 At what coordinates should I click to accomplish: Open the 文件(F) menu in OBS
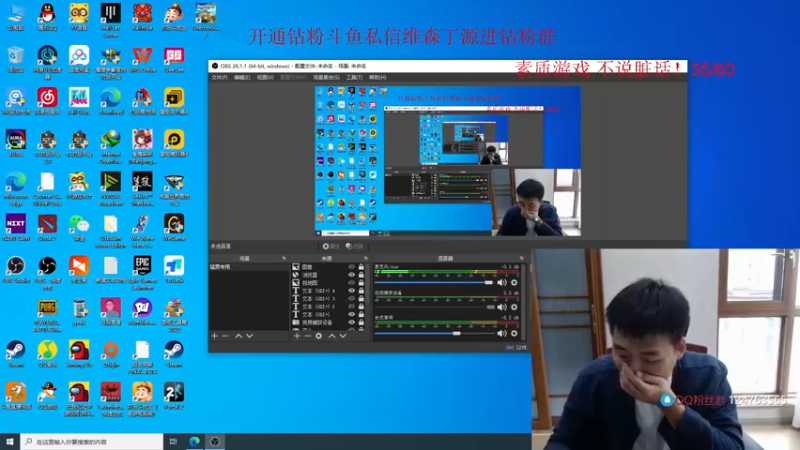point(219,78)
